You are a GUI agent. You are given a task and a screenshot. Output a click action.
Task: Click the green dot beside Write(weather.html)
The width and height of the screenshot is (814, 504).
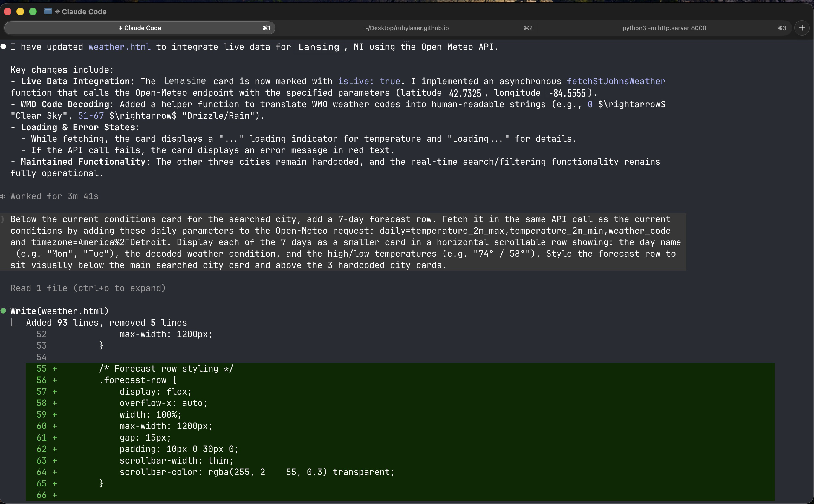coord(3,311)
